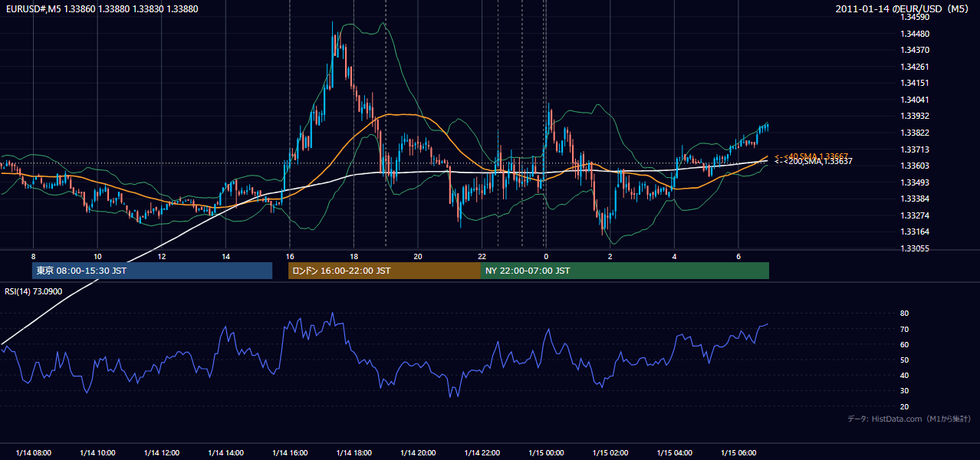This screenshot has width=980, height=460.
Task: Click hour tick 8 below the price chart
Action: [34, 256]
